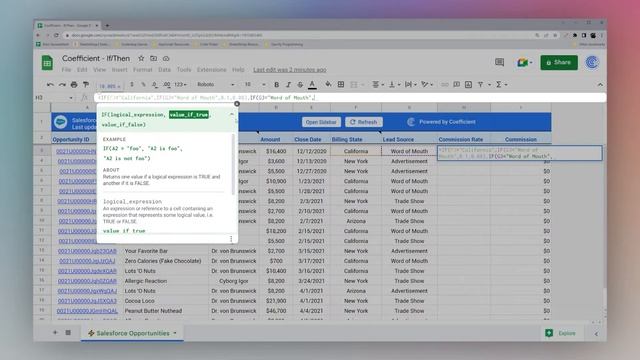Click the 'Last edit was 2 minutes ago' link

tap(289, 70)
